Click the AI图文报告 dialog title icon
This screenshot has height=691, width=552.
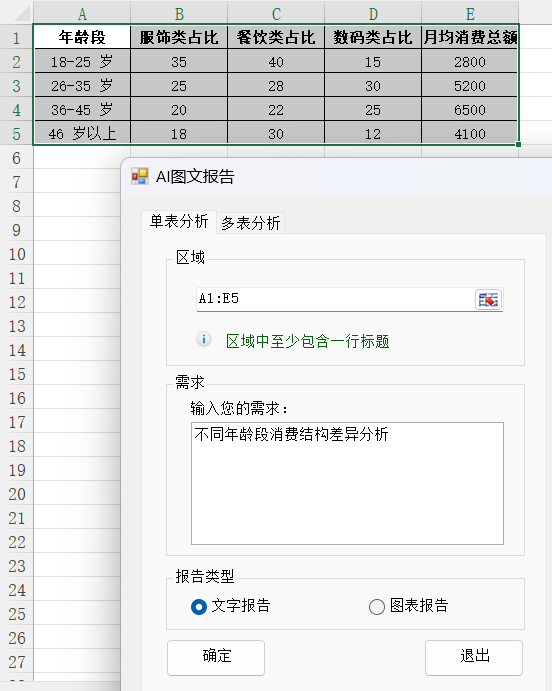coord(140,176)
